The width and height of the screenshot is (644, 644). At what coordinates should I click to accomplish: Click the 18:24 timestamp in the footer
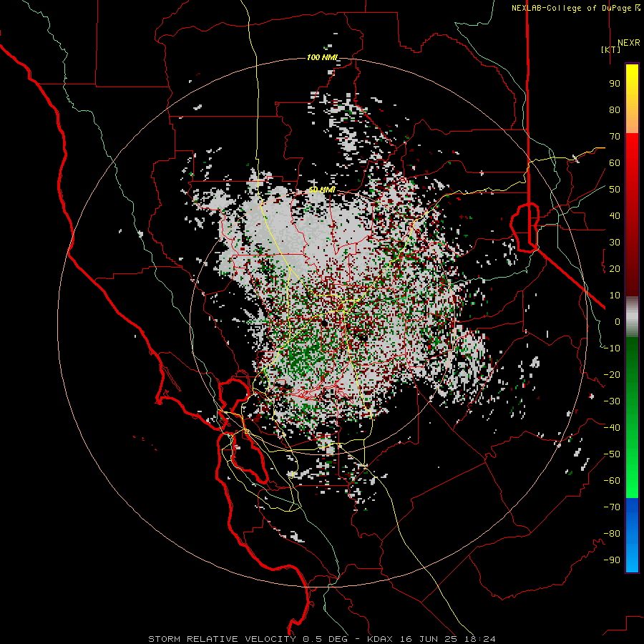[x=479, y=639]
